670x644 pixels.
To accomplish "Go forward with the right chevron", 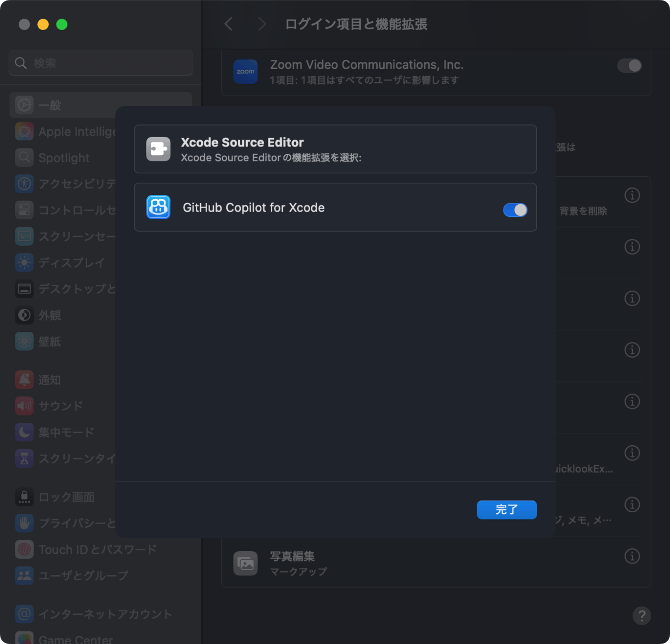I will pos(262,24).
